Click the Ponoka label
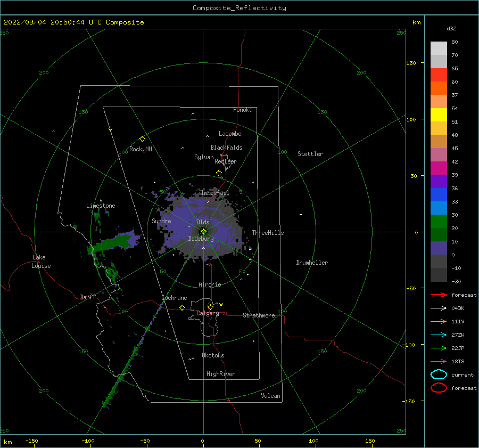This screenshot has width=479, height=448. click(243, 110)
